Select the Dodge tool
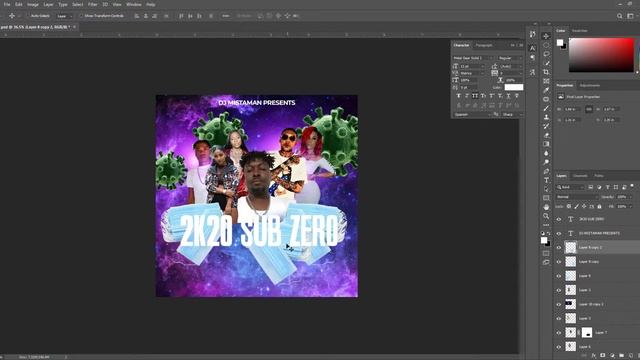The height and width of the screenshot is (360, 640). (546, 162)
